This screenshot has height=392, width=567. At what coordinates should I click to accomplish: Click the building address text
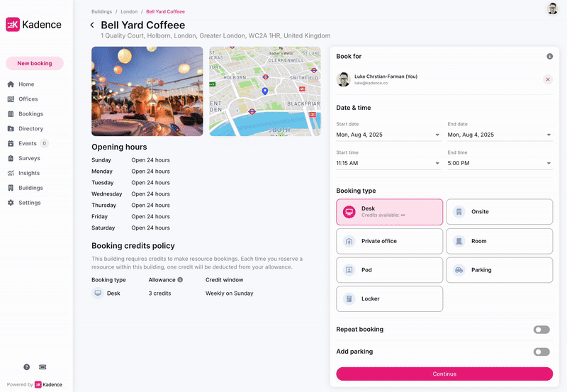[215, 36]
